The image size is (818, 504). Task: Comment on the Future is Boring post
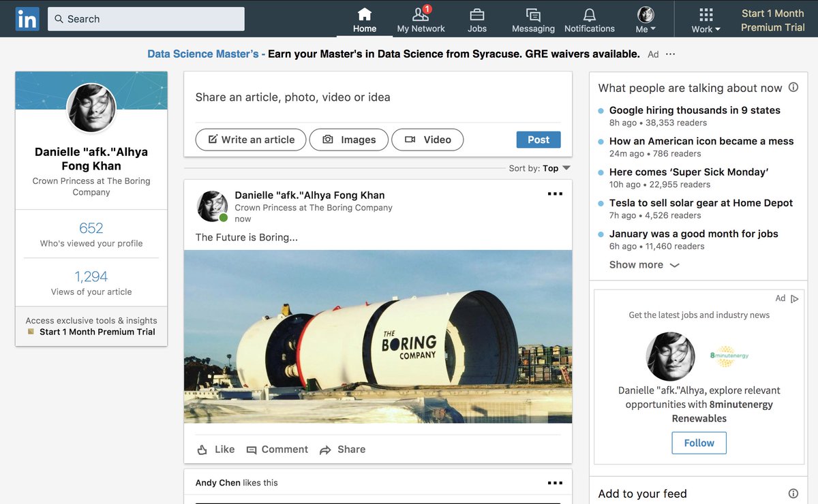tap(277, 450)
